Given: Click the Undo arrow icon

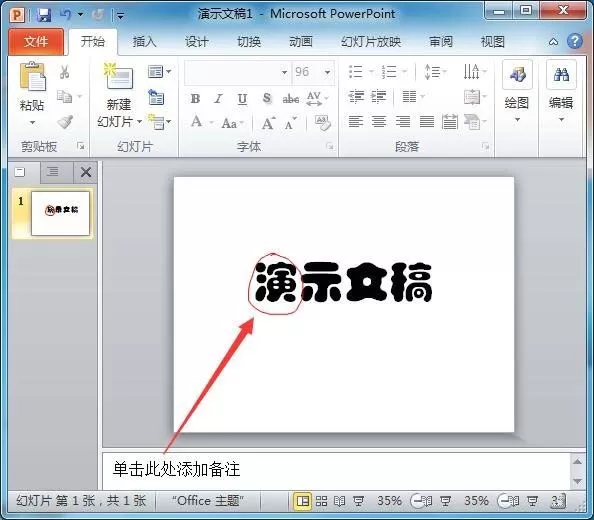Looking at the screenshot, I should (x=65, y=15).
